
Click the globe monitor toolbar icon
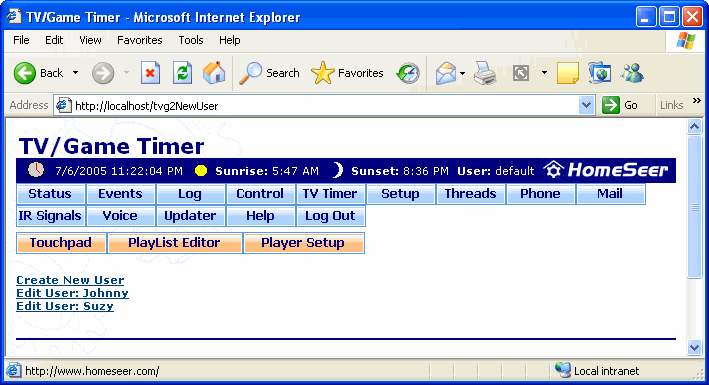pos(600,73)
